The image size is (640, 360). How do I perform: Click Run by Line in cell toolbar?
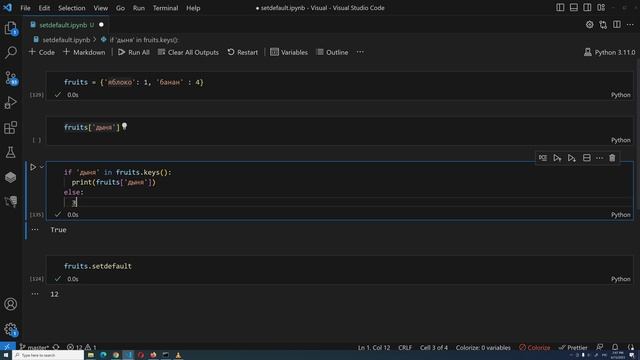click(x=542, y=158)
